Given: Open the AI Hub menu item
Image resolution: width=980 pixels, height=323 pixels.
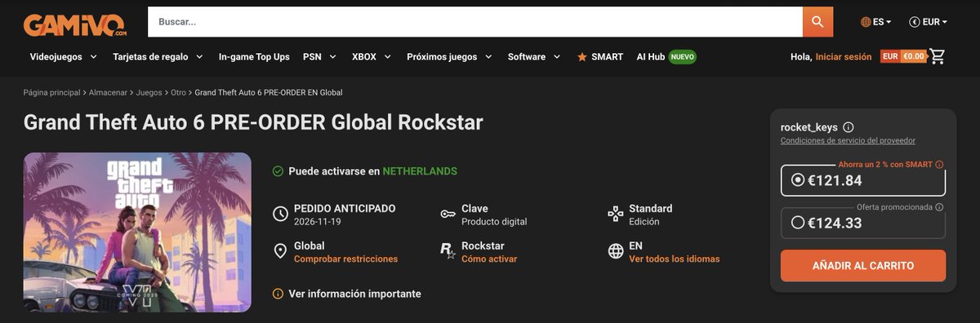Looking at the screenshot, I should click(651, 57).
